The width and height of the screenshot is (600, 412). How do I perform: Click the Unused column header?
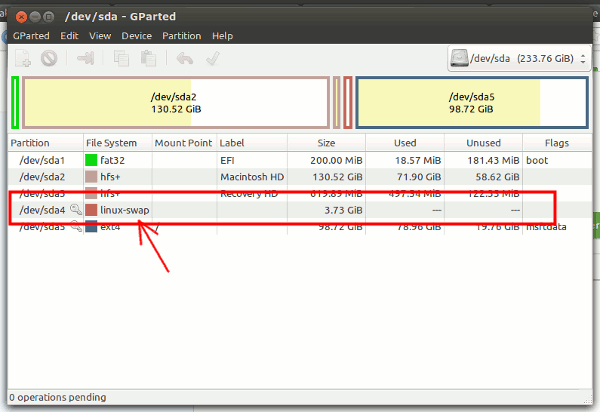tap(483, 143)
